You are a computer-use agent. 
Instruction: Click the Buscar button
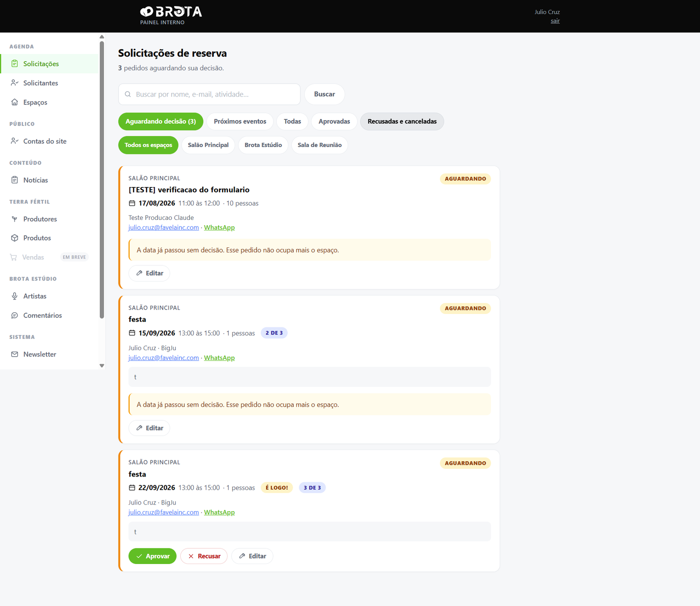(325, 94)
